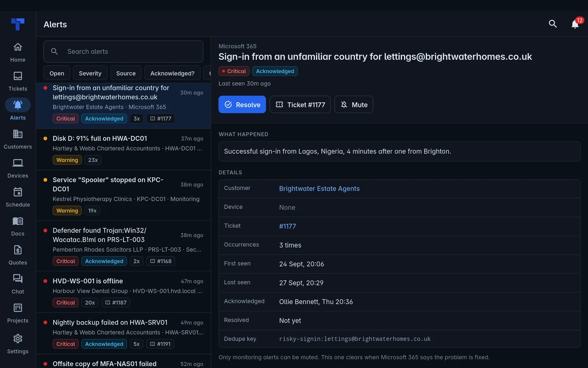Open Customers section in sidebar
This screenshot has height=368, width=588.
point(18,139)
